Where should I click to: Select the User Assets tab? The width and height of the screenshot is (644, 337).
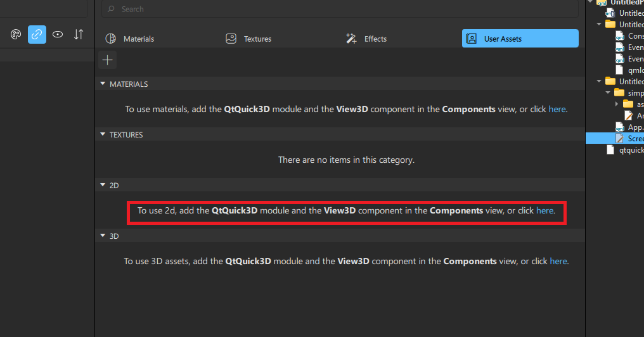pos(520,39)
